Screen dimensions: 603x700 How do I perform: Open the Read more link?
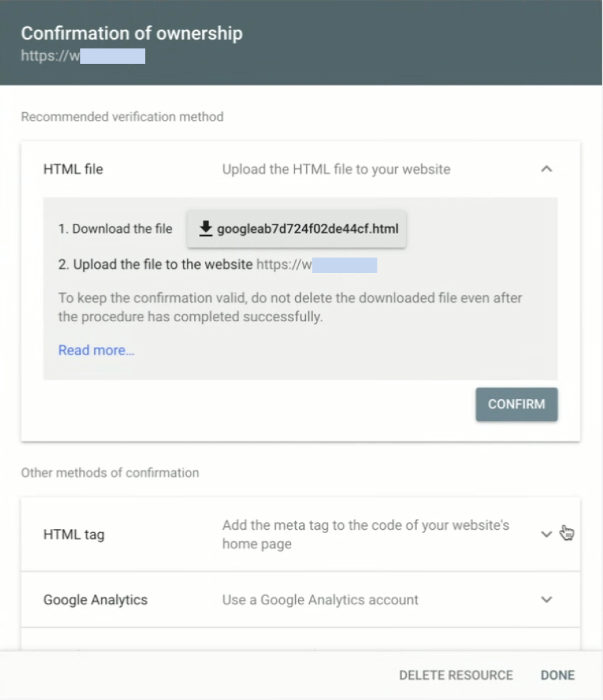tap(96, 350)
